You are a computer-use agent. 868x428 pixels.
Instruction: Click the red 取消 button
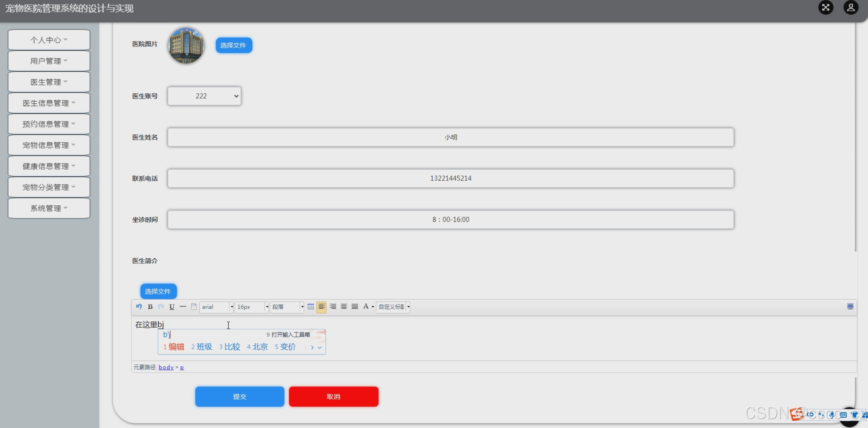pos(334,396)
